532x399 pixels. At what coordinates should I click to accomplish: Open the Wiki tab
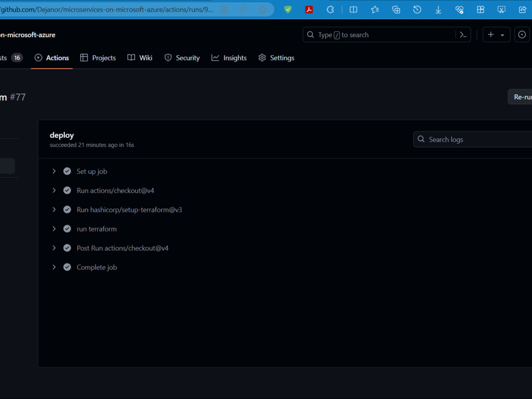tap(140, 58)
